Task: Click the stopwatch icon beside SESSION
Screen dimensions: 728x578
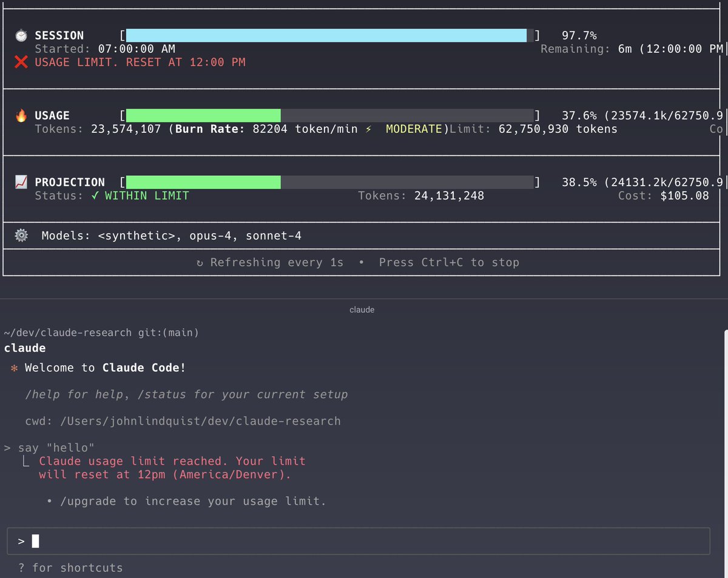Action: pyautogui.click(x=21, y=36)
